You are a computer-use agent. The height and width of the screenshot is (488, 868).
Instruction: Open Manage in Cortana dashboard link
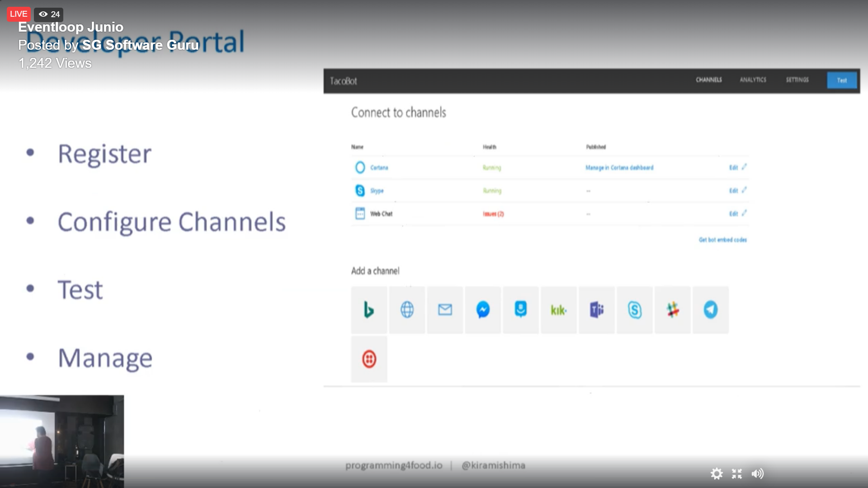coord(619,168)
